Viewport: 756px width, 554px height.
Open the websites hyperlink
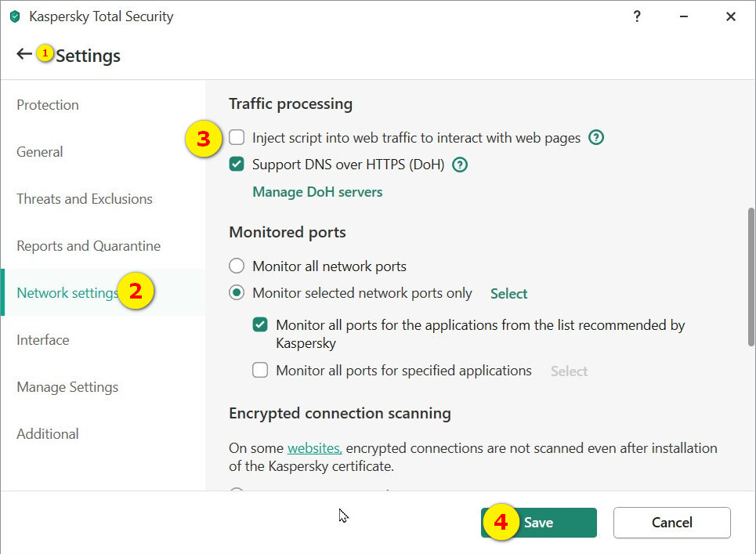click(x=314, y=448)
